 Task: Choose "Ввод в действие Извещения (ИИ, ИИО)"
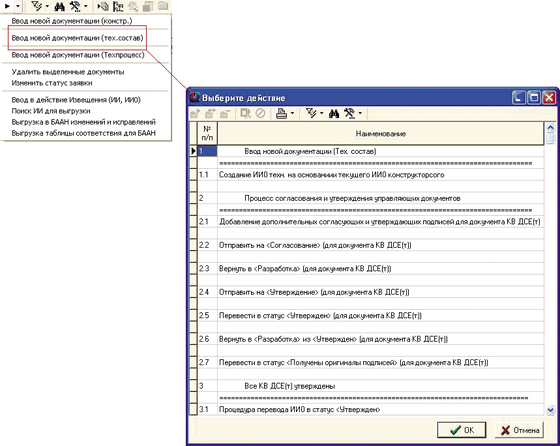coord(76,100)
